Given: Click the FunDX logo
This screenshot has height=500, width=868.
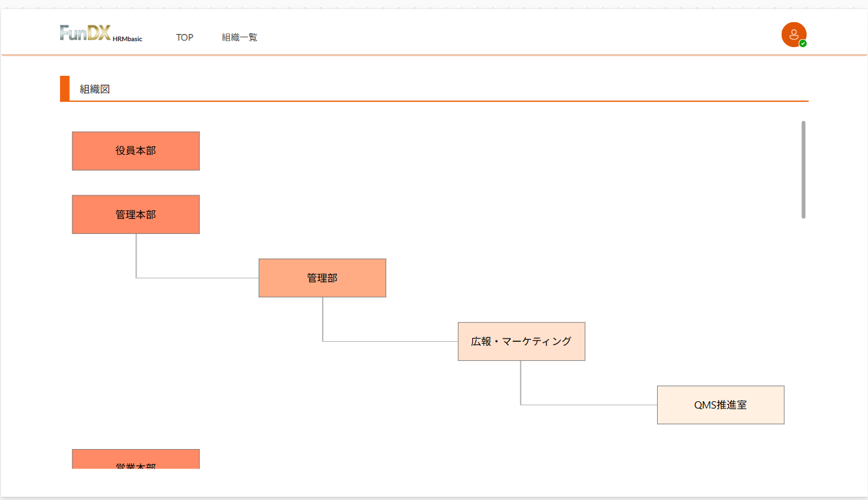Looking at the screenshot, I should (86, 33).
